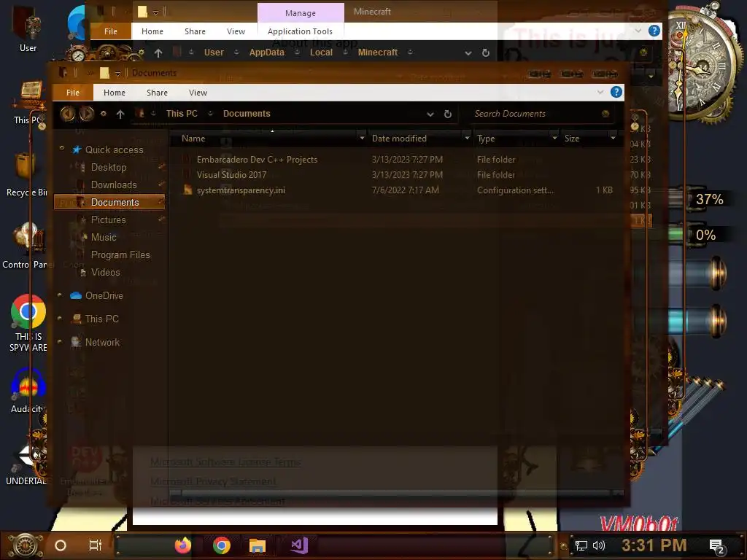Open the notification center icon

(716, 545)
